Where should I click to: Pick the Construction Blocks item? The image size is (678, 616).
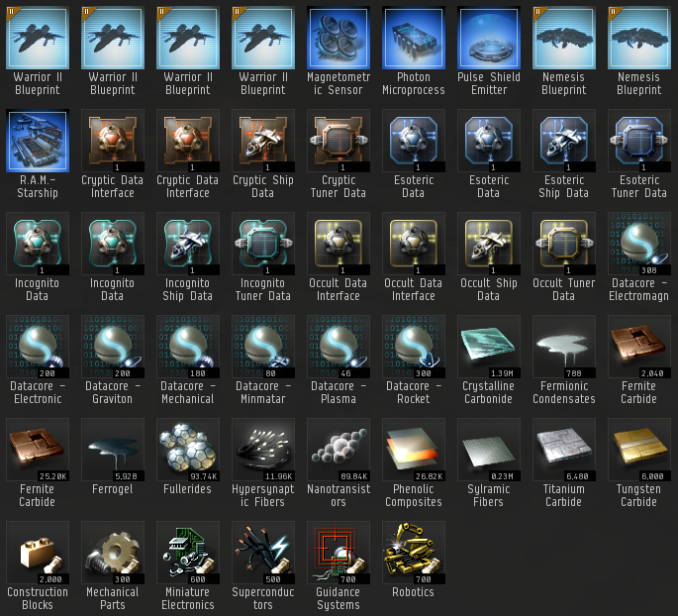pyautogui.click(x=38, y=553)
